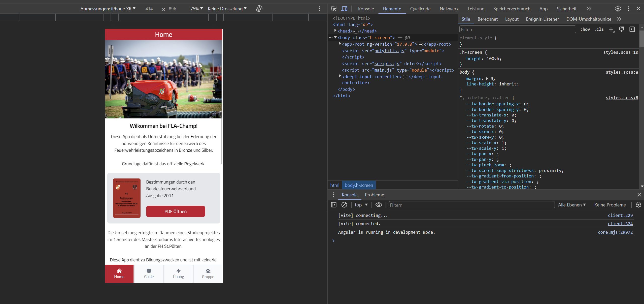Switch drawer to Probleme tab
The image size is (644, 304).
pyautogui.click(x=374, y=195)
